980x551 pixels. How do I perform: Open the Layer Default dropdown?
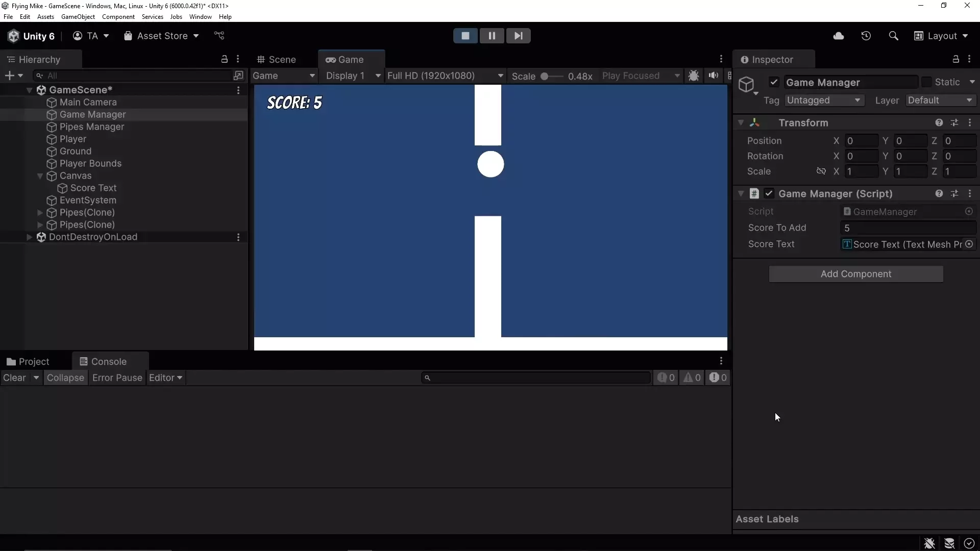point(941,101)
